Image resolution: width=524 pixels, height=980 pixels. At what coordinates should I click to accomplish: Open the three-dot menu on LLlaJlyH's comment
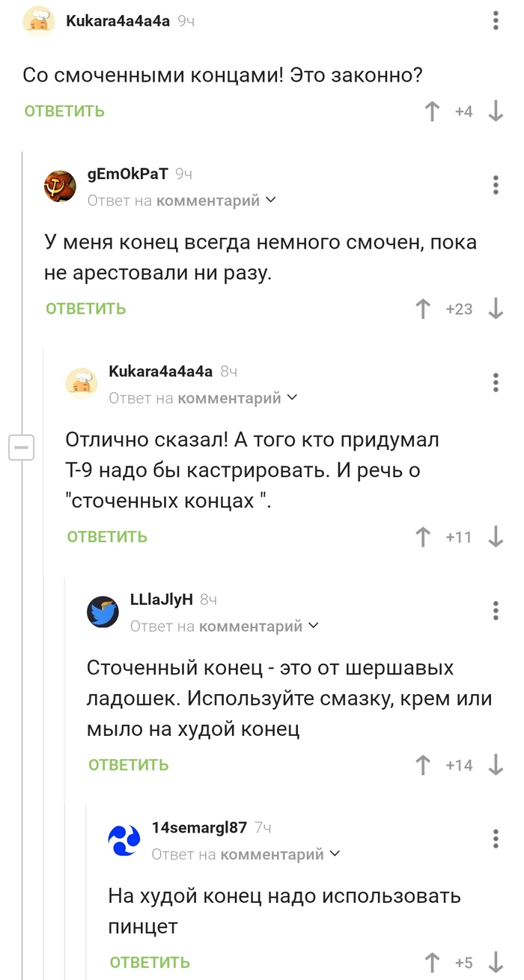[x=496, y=610]
